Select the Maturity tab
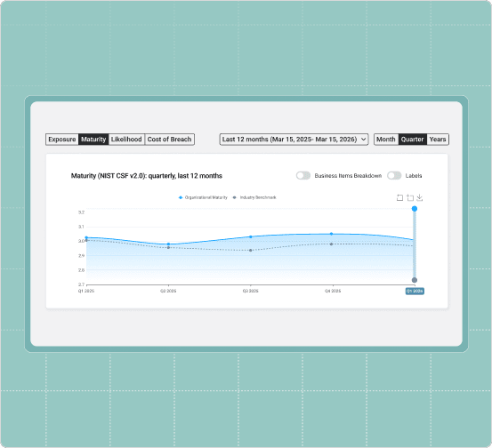 click(93, 140)
